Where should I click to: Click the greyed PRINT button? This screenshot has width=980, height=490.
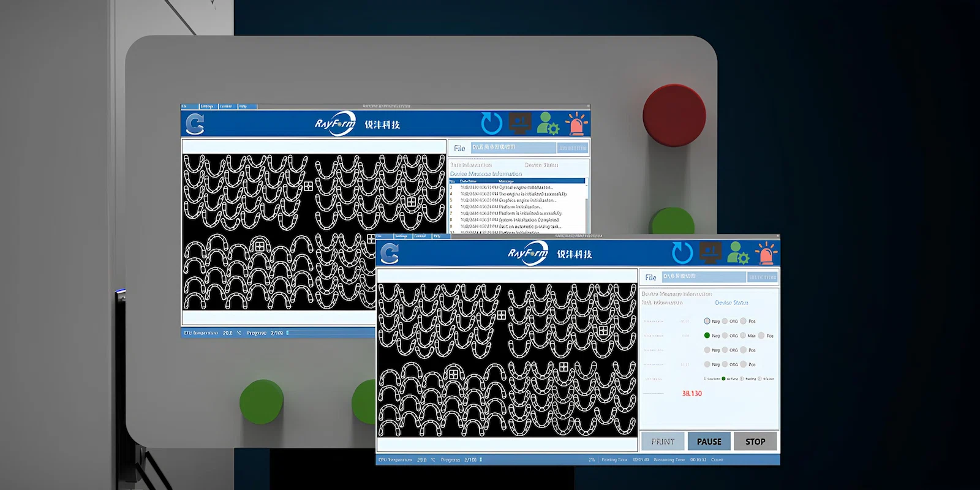click(663, 442)
